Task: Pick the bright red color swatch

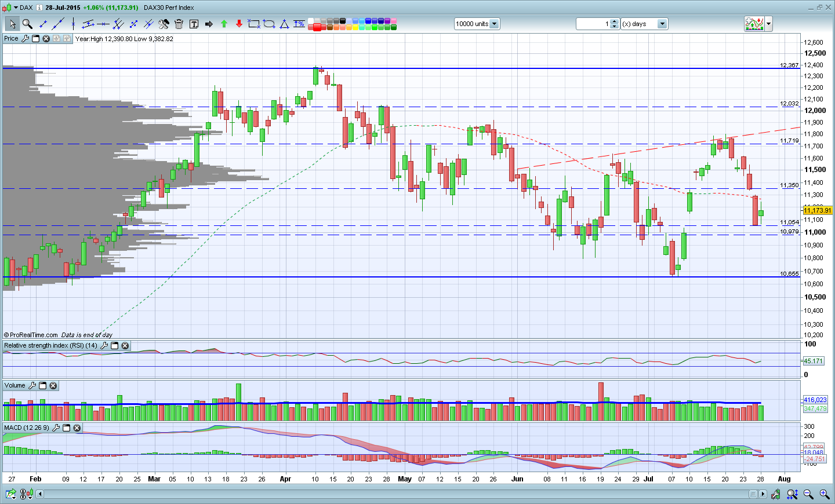Action: click(317, 27)
